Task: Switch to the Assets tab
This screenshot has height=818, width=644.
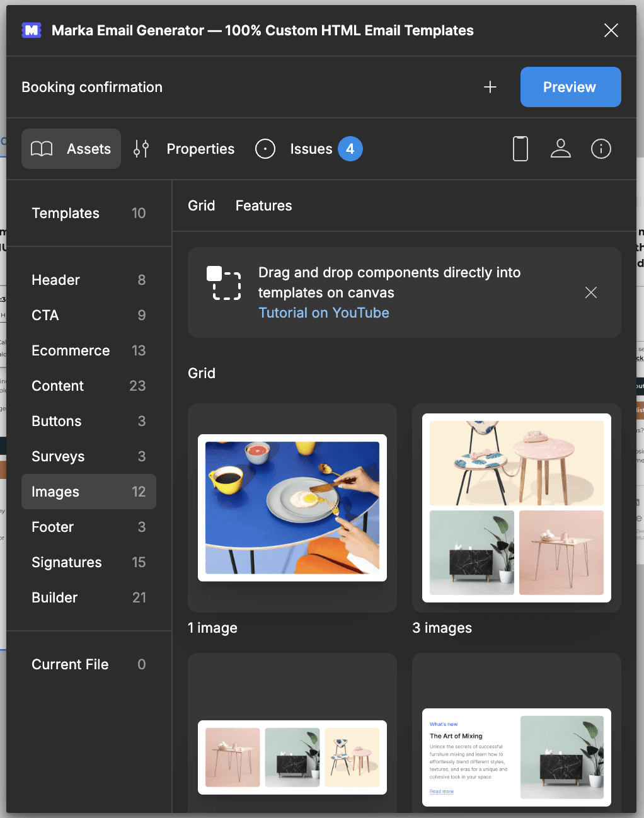Action: (x=71, y=149)
